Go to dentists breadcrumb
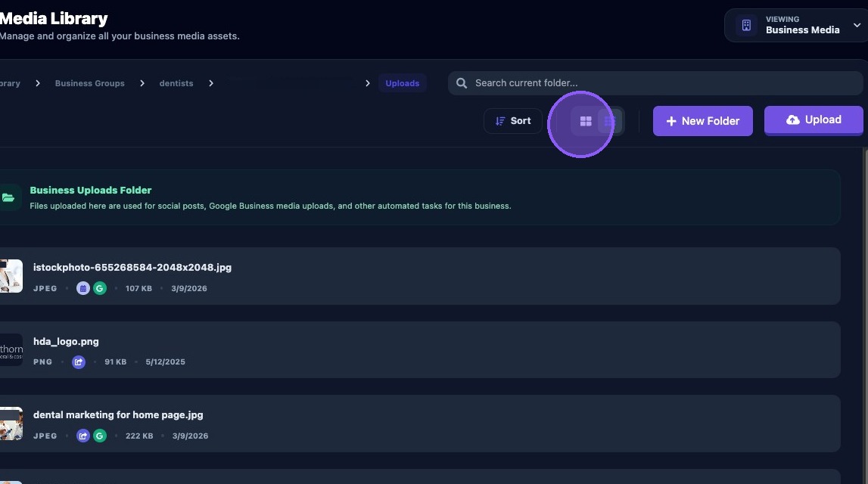This screenshot has width=868, height=484. (176, 83)
